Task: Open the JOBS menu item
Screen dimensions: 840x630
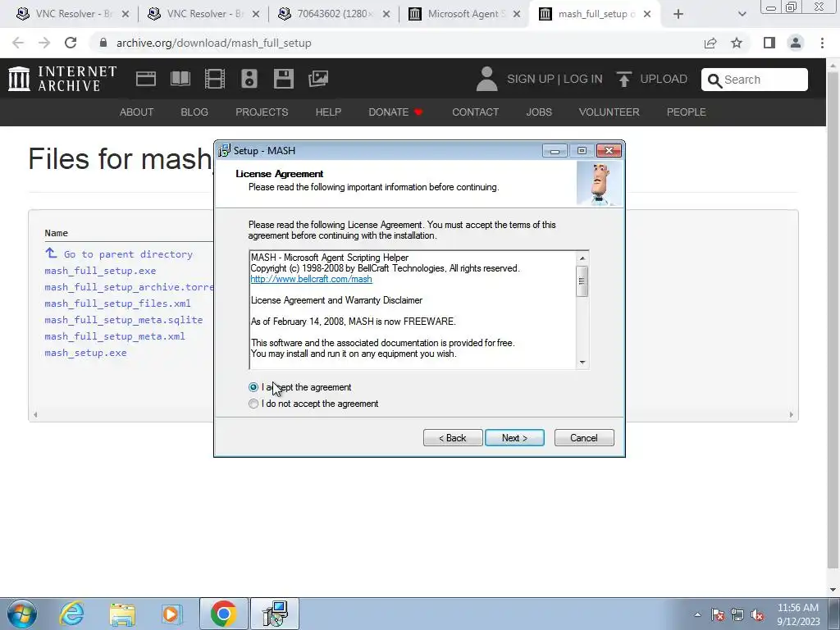Action: coord(539,112)
